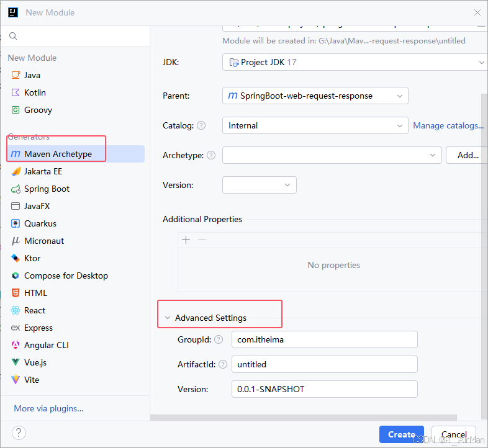Choose the Maven Archetype generator
The height and width of the screenshot is (448, 488).
75,154
